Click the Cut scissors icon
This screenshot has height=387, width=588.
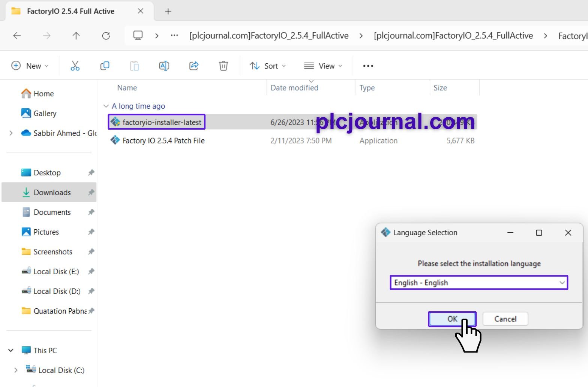pos(75,66)
